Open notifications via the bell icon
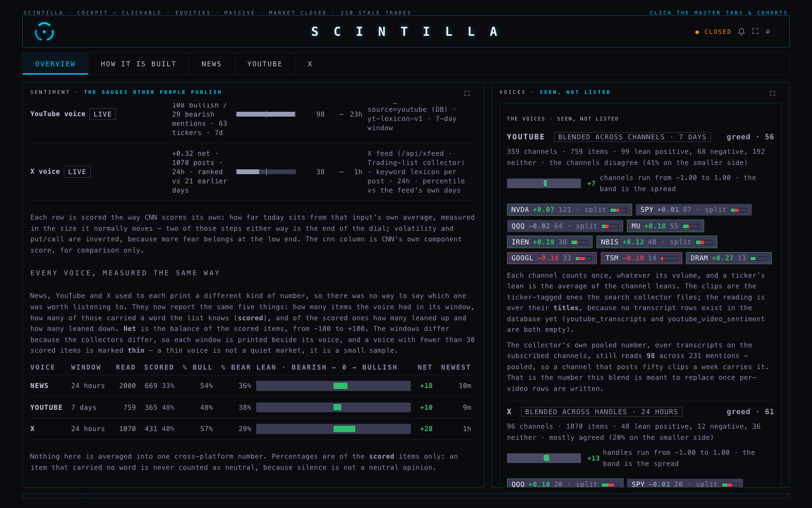This screenshot has height=508, width=812. (x=741, y=31)
